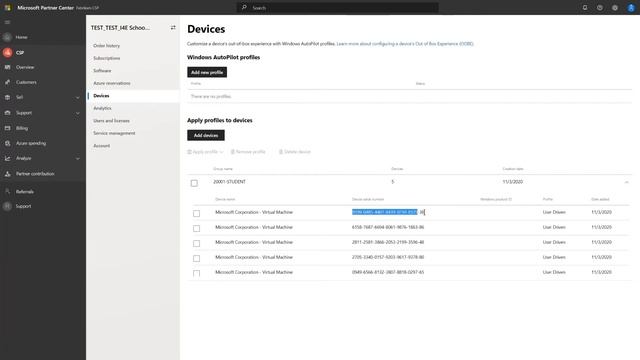The height and width of the screenshot is (360, 640).
Task: Open the Billing card icon
Action: pyautogui.click(x=7, y=128)
